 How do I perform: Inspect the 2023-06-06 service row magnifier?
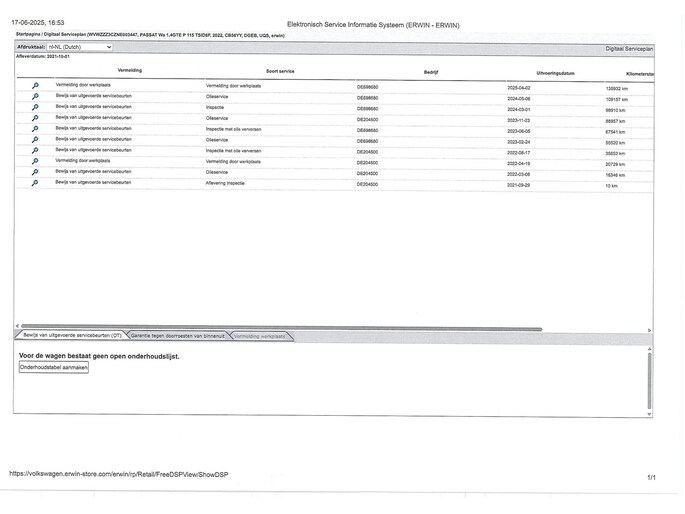35,130
